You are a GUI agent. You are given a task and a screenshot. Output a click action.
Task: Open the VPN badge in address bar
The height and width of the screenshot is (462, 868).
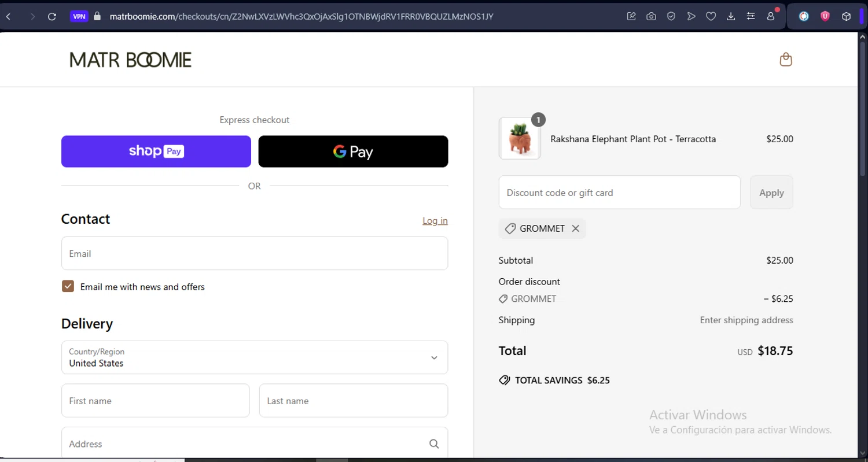coord(79,17)
